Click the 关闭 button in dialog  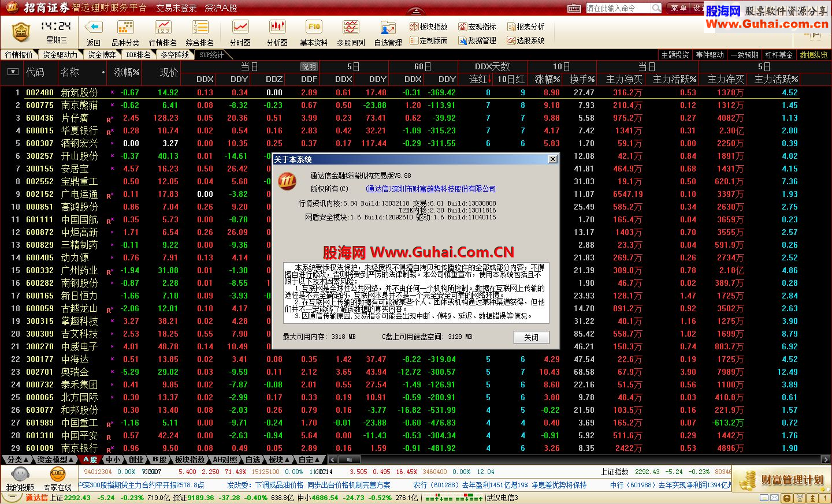[x=531, y=337]
